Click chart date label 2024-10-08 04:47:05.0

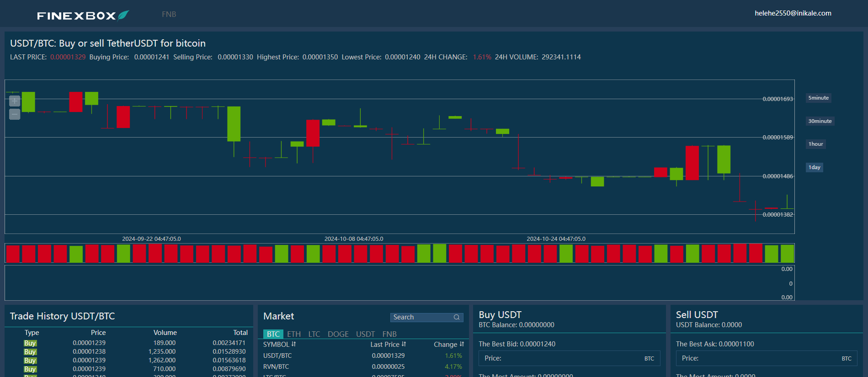click(354, 239)
